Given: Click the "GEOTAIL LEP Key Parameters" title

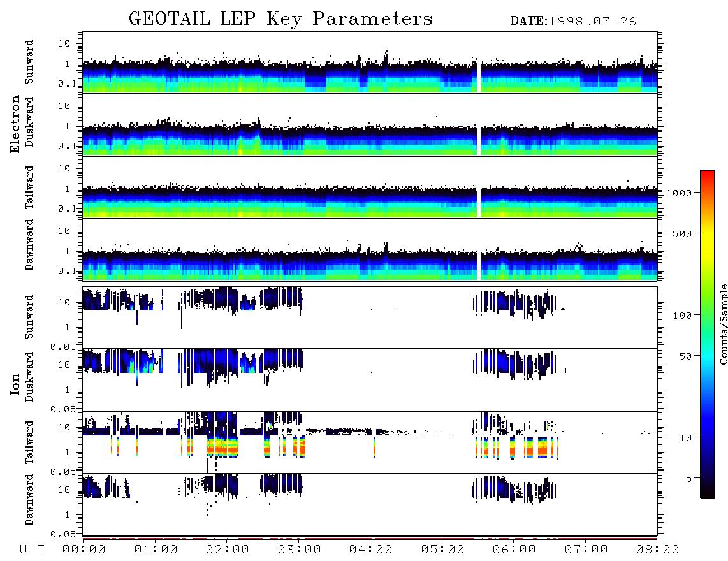Looking at the screenshot, I should (280, 19).
